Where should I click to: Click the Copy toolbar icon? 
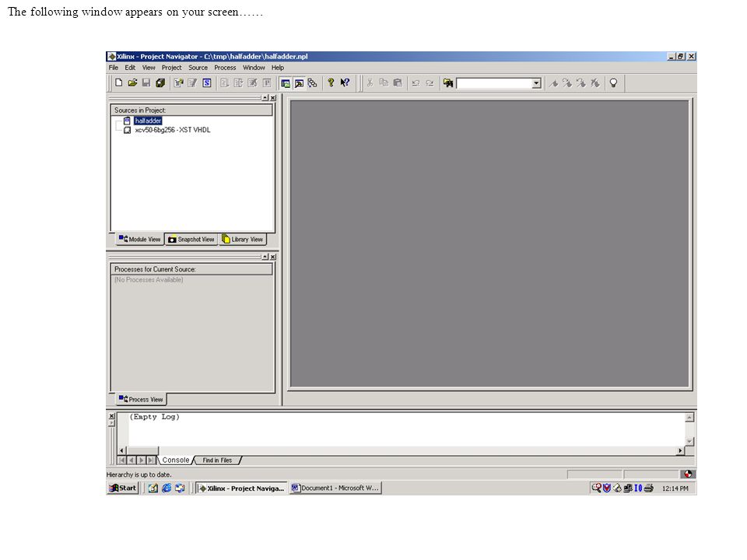coord(384,83)
